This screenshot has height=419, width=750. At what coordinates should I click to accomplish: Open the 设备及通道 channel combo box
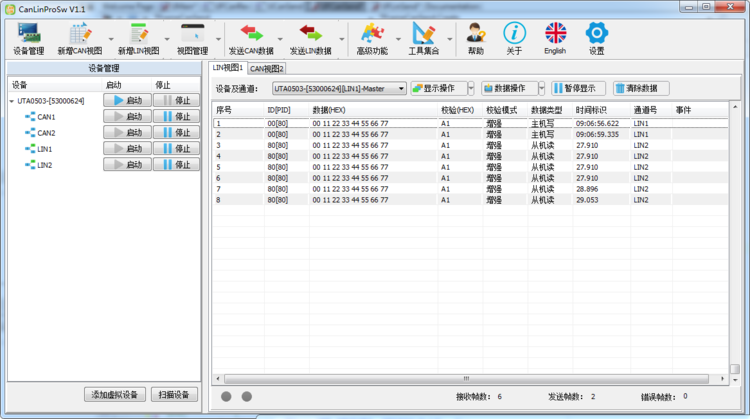click(x=339, y=88)
